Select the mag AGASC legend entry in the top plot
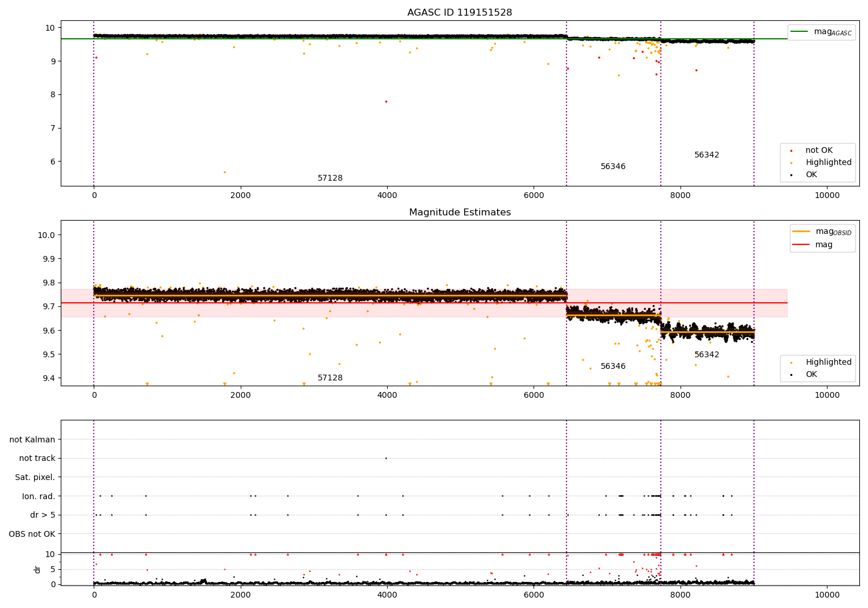The width and height of the screenshot is (868, 608). click(x=821, y=32)
